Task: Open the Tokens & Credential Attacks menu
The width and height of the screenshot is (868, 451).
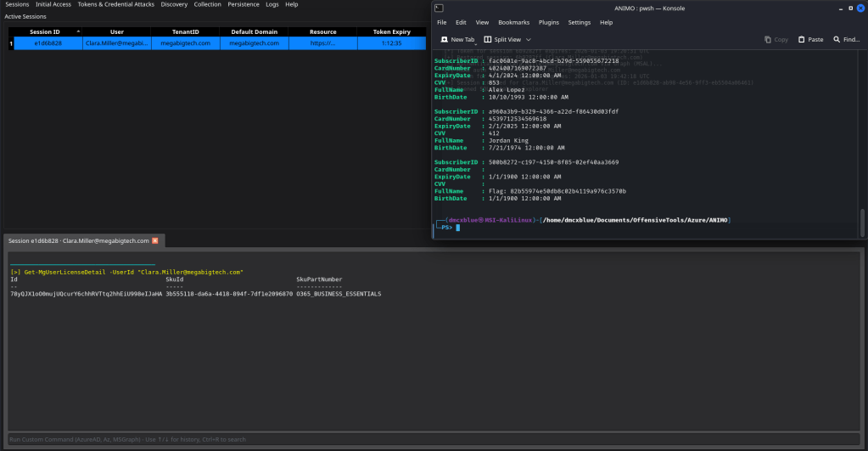Action: pyautogui.click(x=117, y=4)
